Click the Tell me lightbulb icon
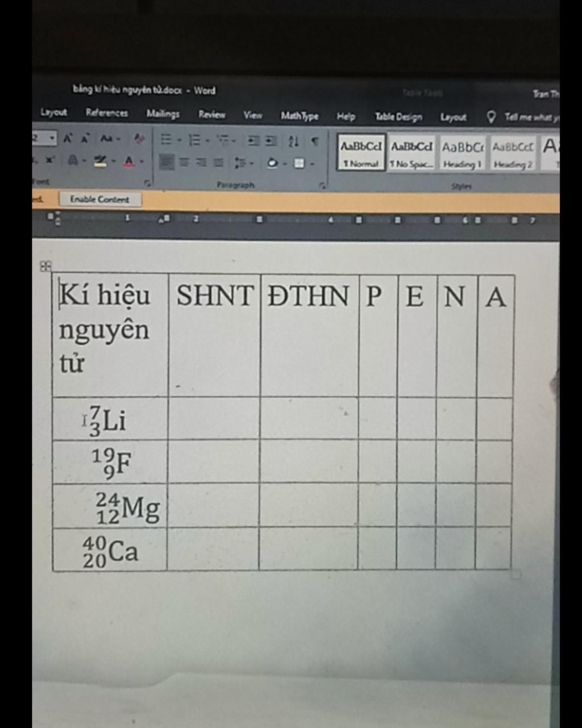The width and height of the screenshot is (582, 728). tap(491, 117)
